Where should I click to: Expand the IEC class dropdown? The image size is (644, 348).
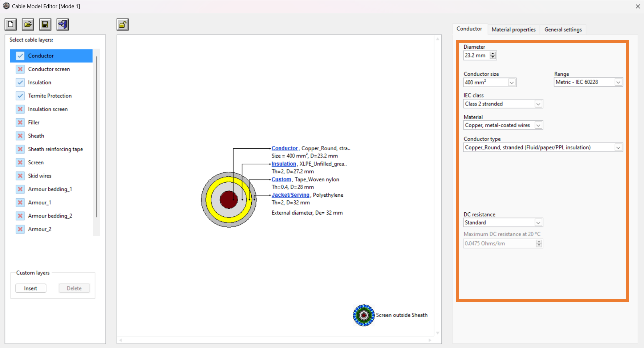click(x=538, y=104)
